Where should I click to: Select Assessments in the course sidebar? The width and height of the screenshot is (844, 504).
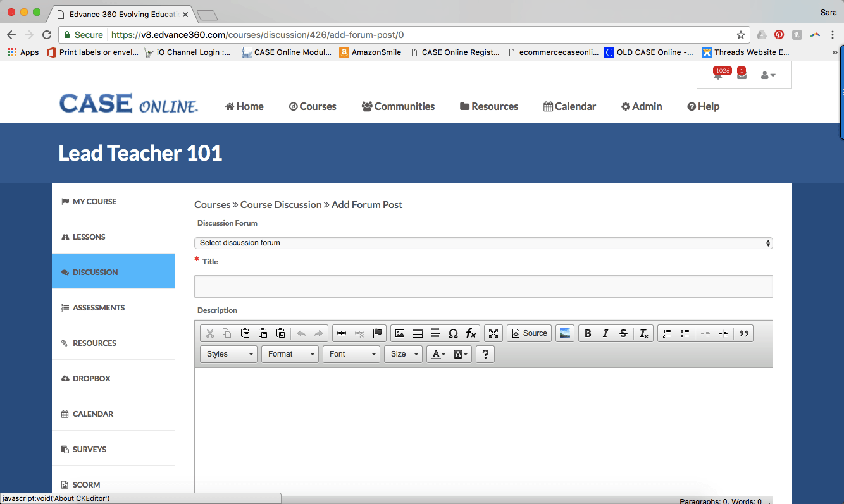[x=99, y=307]
